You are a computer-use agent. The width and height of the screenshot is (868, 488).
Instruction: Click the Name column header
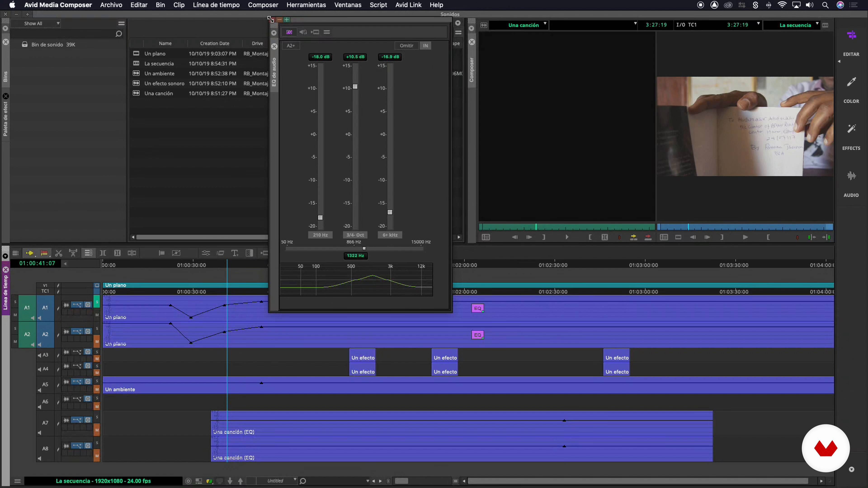click(x=165, y=43)
